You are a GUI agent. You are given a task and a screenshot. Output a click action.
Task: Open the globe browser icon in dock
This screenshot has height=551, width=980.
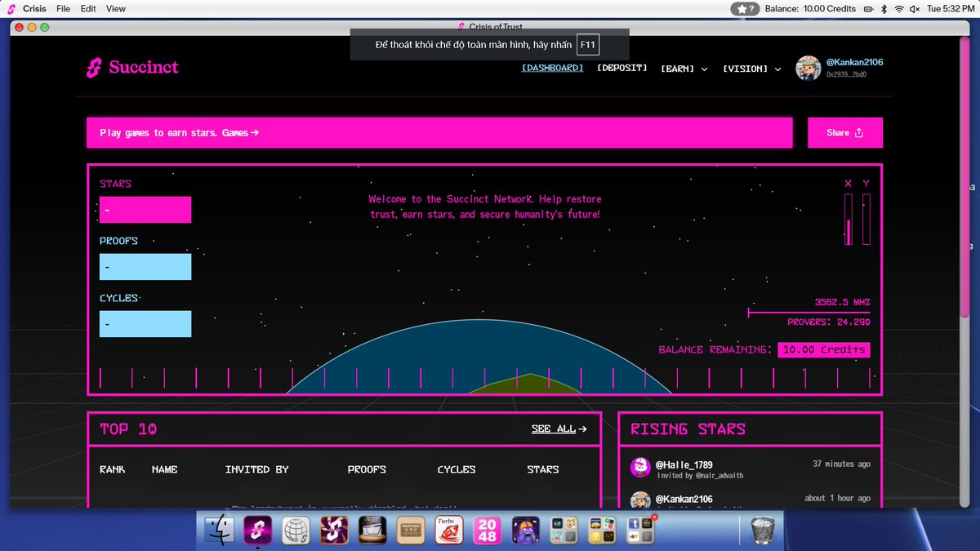296,531
